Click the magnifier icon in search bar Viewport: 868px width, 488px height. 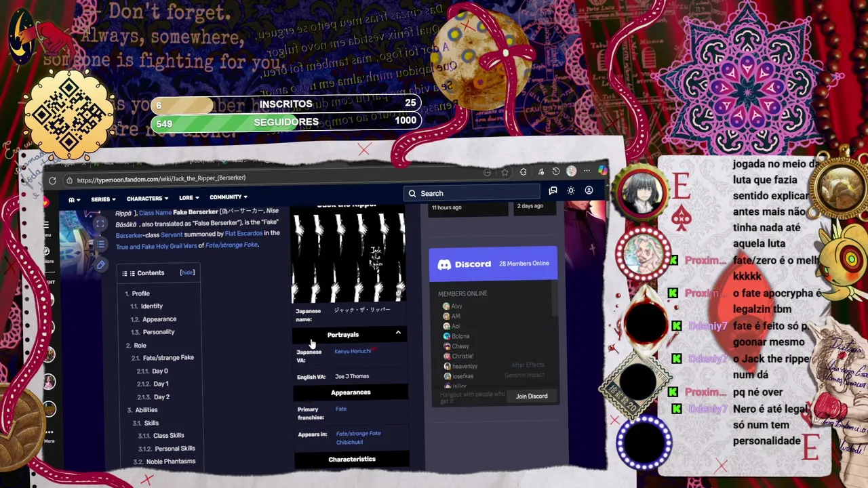pos(412,193)
